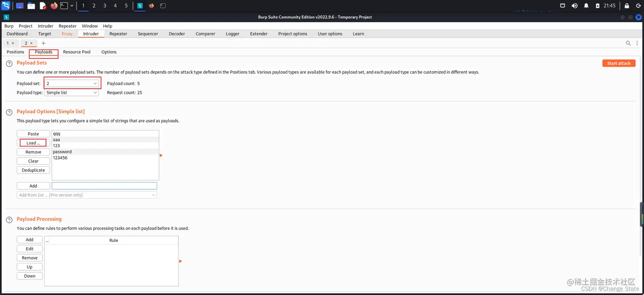The width and height of the screenshot is (644, 295).
Task: Launch the text editor panel icon
Action: tap(43, 6)
